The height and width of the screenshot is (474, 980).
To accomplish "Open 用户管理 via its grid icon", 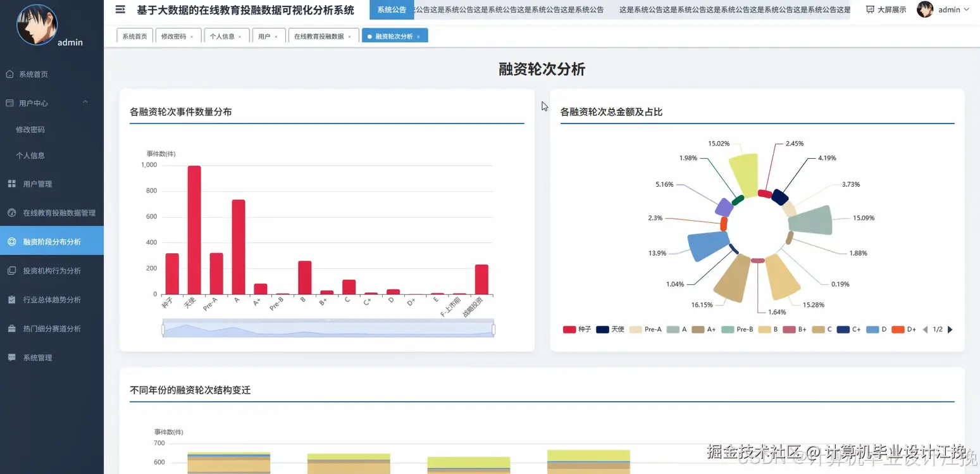I will click(11, 184).
